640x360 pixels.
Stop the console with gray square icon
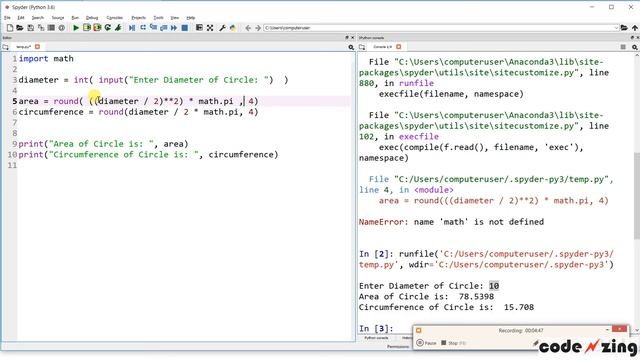[x=623, y=47]
